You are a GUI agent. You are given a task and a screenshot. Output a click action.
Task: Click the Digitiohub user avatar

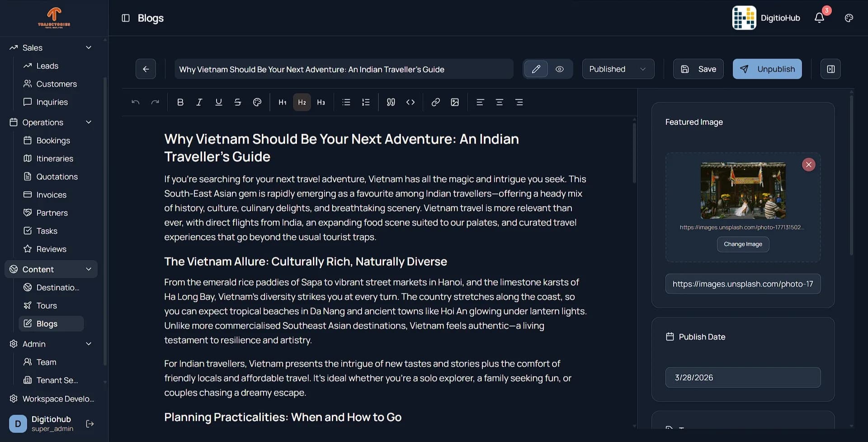point(18,424)
